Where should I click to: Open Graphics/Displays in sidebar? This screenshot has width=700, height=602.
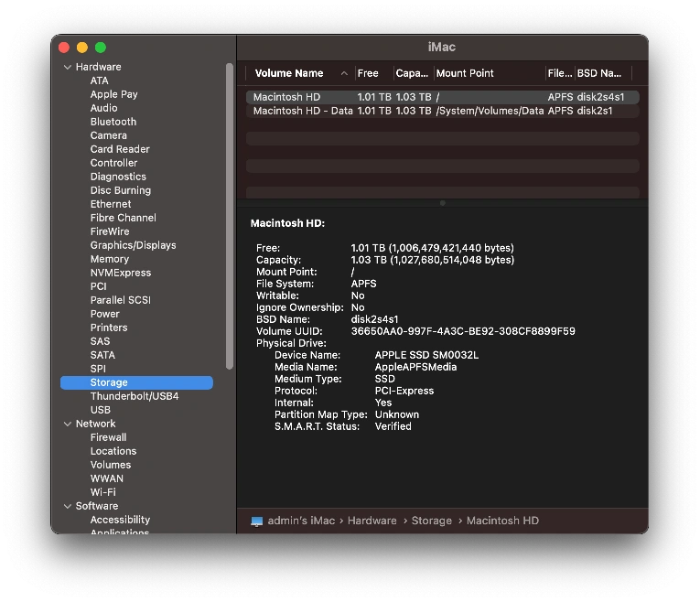tap(133, 245)
